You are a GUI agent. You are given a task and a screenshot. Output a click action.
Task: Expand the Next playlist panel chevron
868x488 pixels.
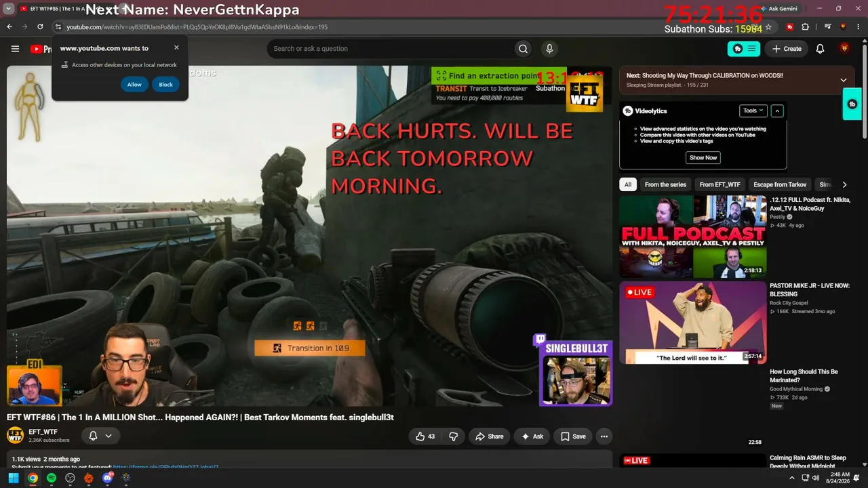pos(844,80)
